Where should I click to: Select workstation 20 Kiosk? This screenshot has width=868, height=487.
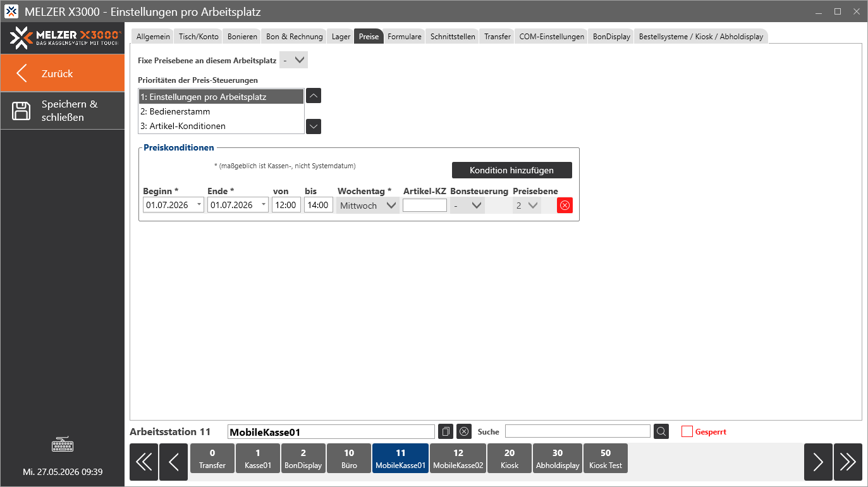(510, 459)
